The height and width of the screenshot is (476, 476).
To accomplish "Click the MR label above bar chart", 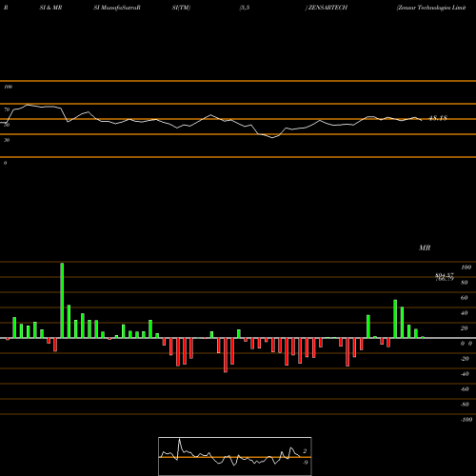I will tap(425, 248).
